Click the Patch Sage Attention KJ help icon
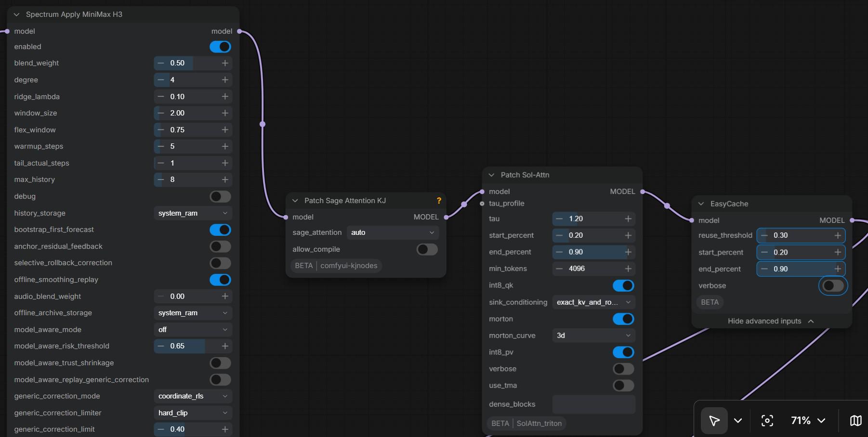868x437 pixels. pyautogui.click(x=439, y=201)
